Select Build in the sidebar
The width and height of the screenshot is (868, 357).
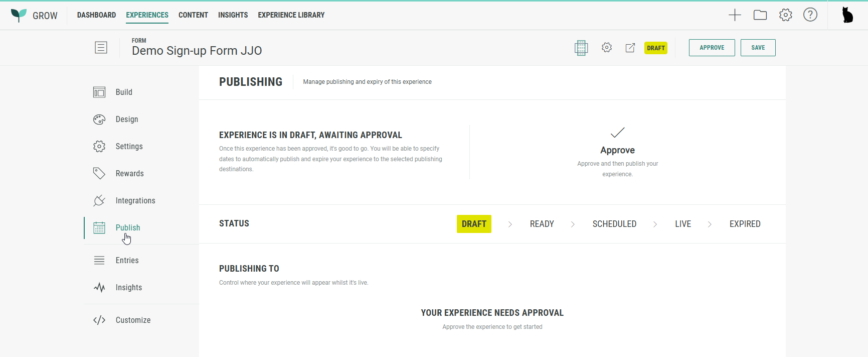(x=124, y=92)
